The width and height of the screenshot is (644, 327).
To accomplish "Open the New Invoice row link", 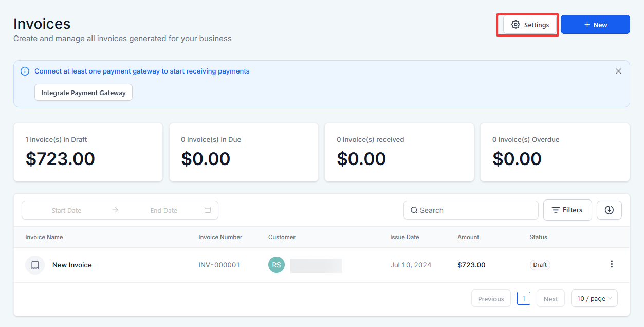I will [x=72, y=265].
